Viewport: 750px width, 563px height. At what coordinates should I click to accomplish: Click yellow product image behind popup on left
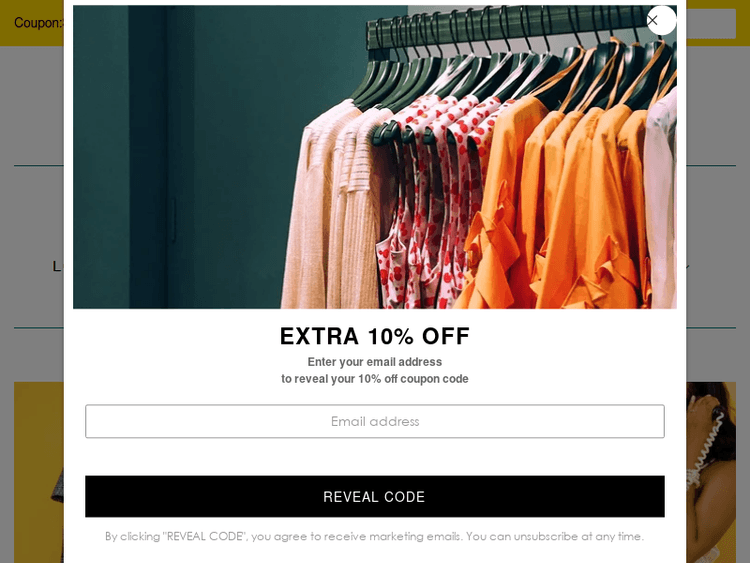39,472
